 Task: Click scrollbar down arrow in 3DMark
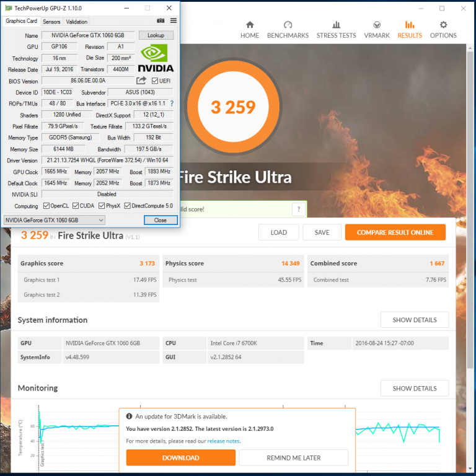point(470,469)
